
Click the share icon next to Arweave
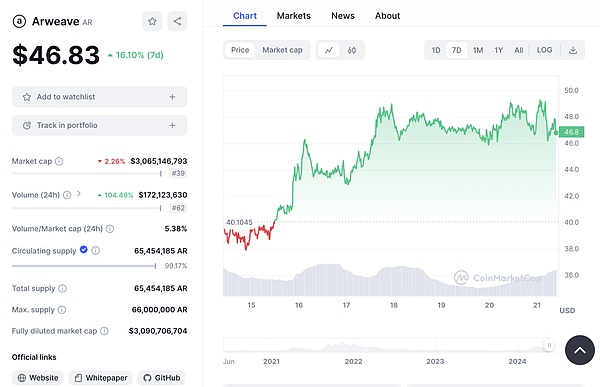177,21
